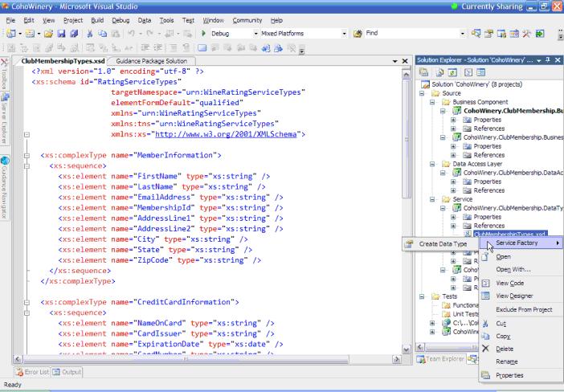Click Show All Files in Solution Explorer
This screenshot has width=564, height=392.
(x=439, y=72)
